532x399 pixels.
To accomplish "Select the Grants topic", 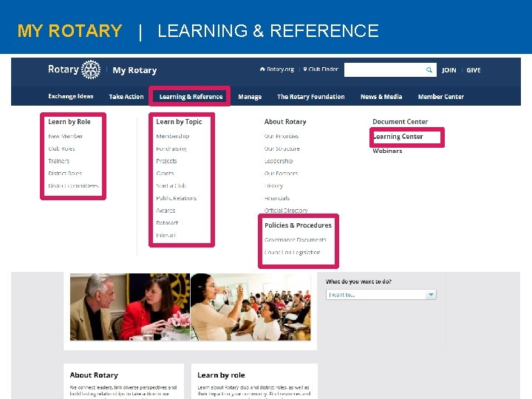I will (x=165, y=174).
